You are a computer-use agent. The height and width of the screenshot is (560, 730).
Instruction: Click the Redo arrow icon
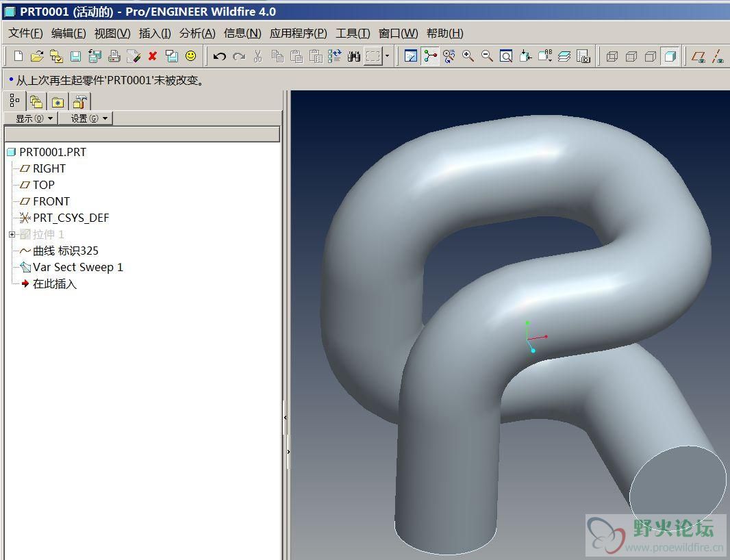pos(239,56)
